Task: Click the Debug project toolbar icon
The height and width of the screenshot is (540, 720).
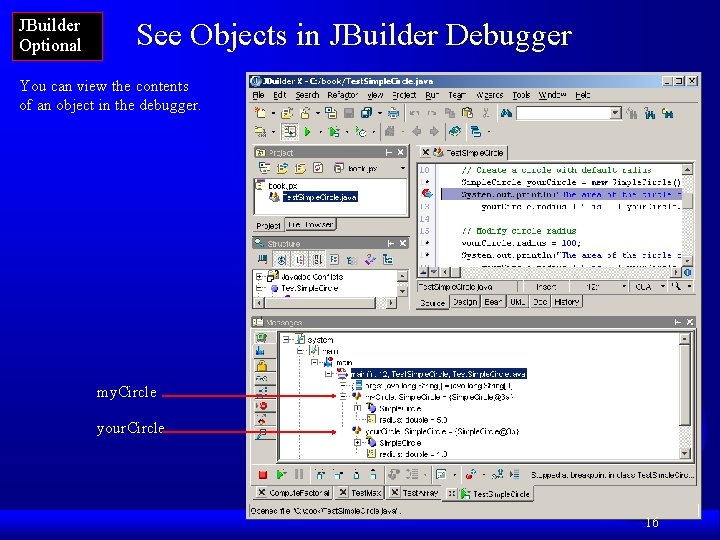Action: coord(334,132)
